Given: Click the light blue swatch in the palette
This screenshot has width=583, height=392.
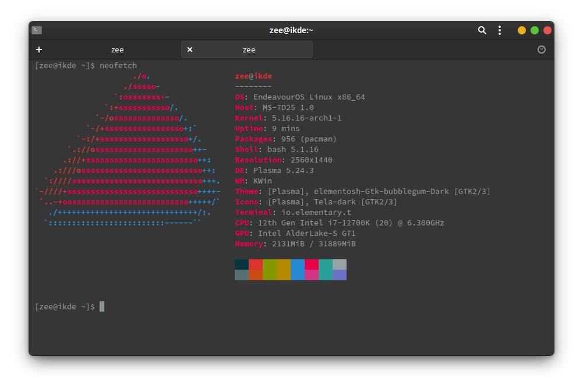Looking at the screenshot, I should [297, 269].
